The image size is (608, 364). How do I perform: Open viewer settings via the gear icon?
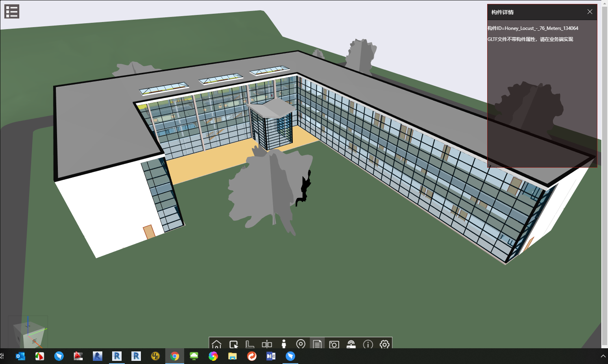tap(384, 344)
